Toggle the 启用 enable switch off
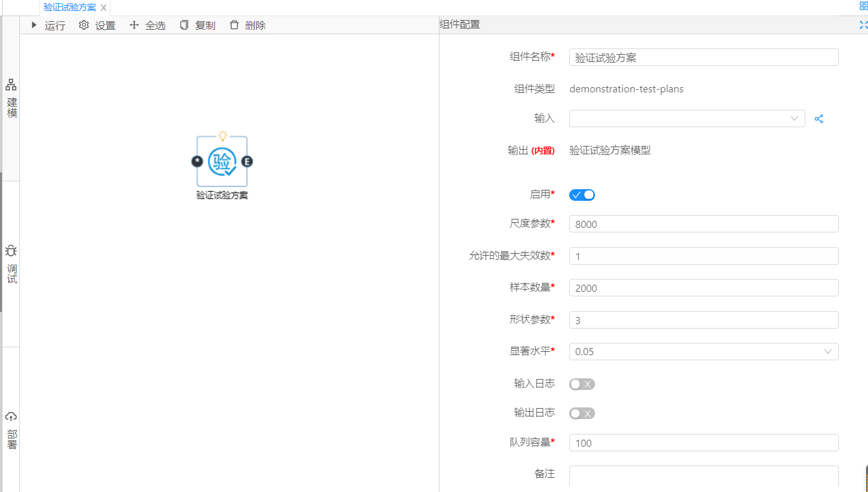 pyautogui.click(x=581, y=194)
